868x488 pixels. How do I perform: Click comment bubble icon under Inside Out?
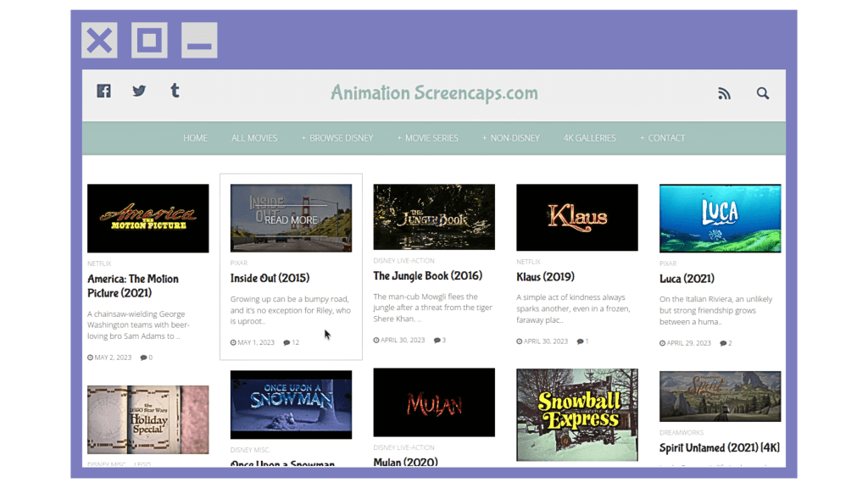pyautogui.click(x=287, y=342)
